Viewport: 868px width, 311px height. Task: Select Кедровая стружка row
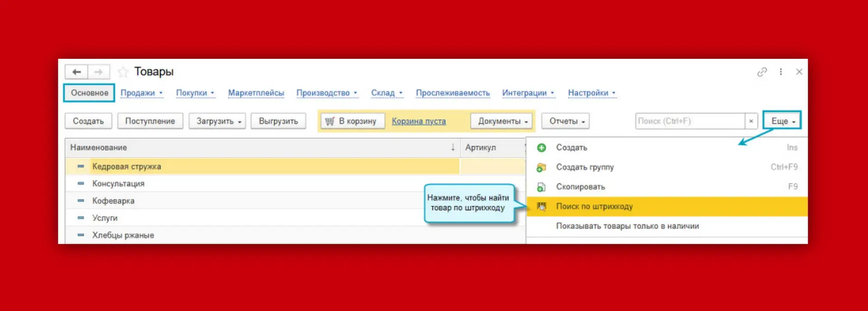click(263, 166)
